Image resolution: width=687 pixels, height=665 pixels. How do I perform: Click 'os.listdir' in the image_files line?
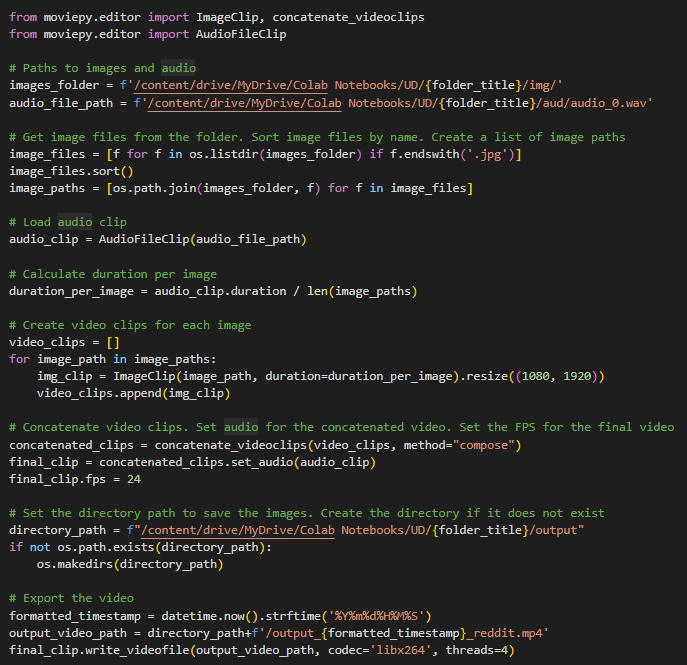click(224, 155)
